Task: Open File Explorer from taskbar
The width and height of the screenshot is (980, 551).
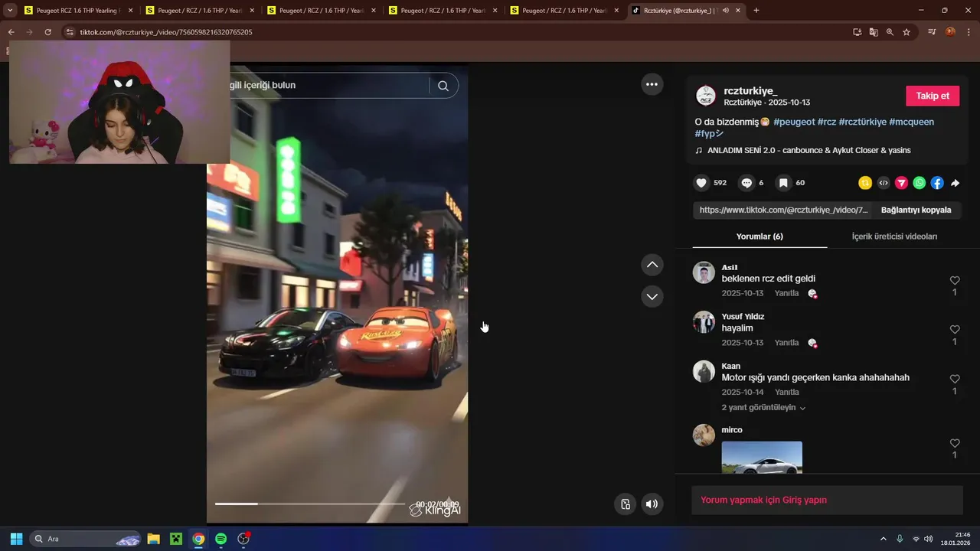Action: (153, 539)
